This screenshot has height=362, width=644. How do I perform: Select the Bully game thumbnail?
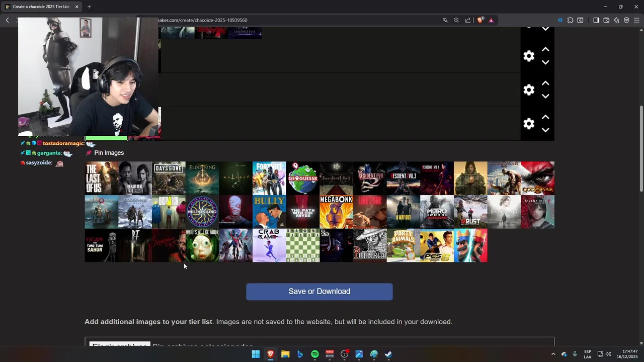point(269,212)
